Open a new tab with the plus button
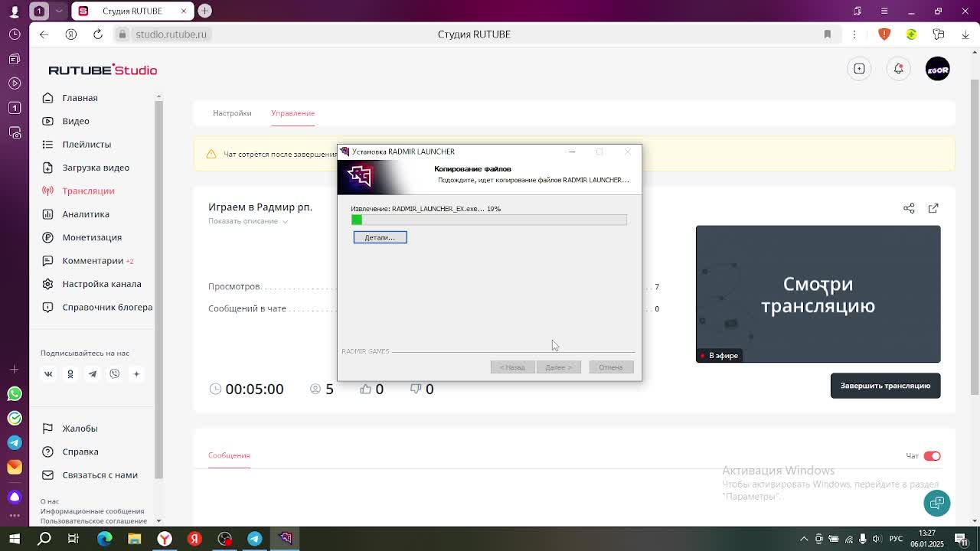The height and width of the screenshot is (551, 980). pyautogui.click(x=204, y=11)
